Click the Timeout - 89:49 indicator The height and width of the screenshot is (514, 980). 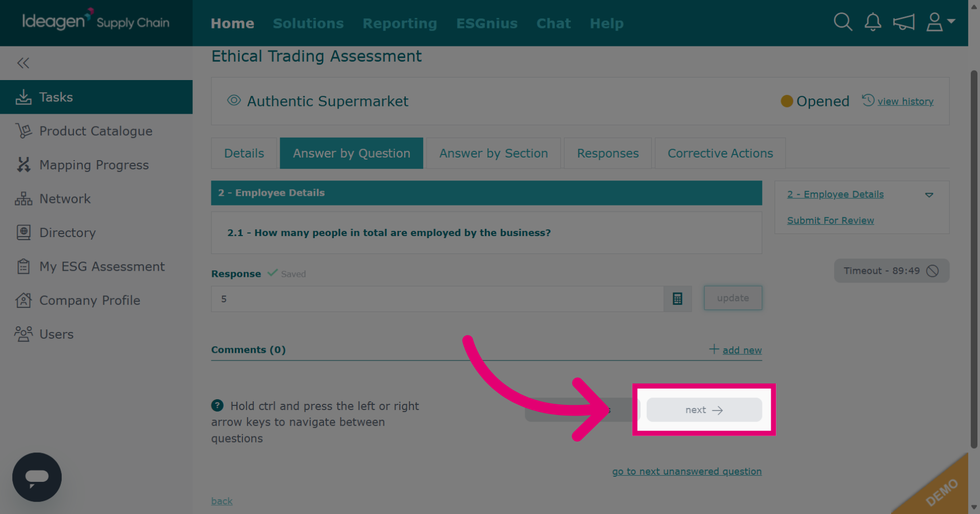891,271
